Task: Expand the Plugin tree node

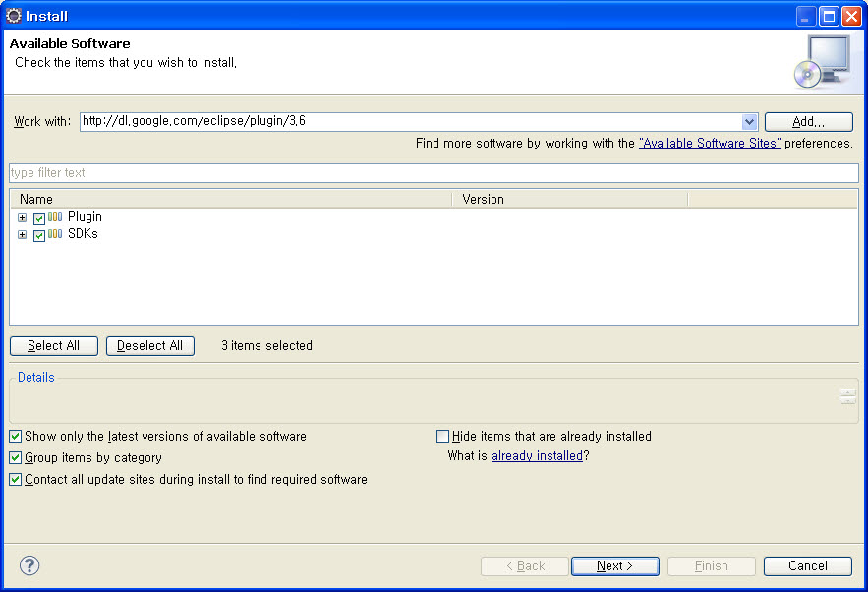Action: tap(23, 218)
